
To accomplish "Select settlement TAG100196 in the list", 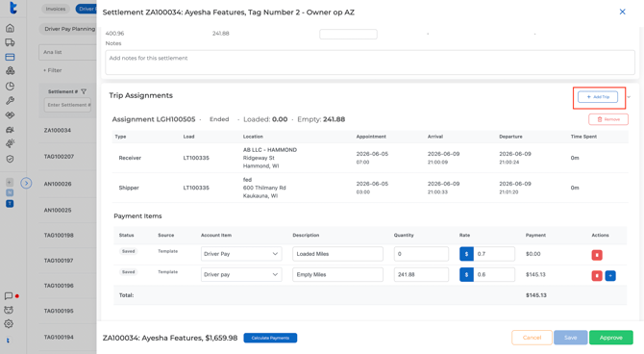I will click(59, 286).
